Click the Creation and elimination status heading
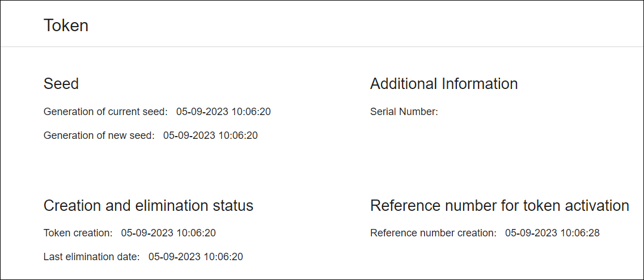This screenshot has height=280, width=644. (149, 205)
